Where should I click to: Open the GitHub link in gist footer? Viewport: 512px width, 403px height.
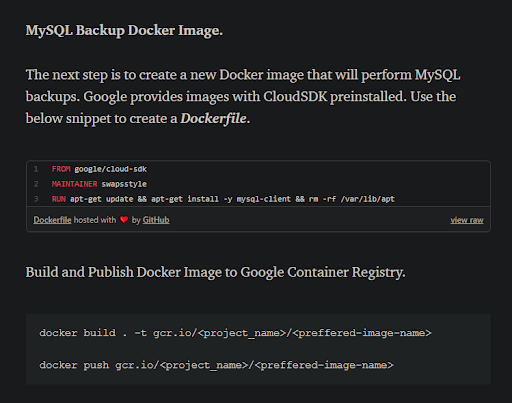[156, 220]
